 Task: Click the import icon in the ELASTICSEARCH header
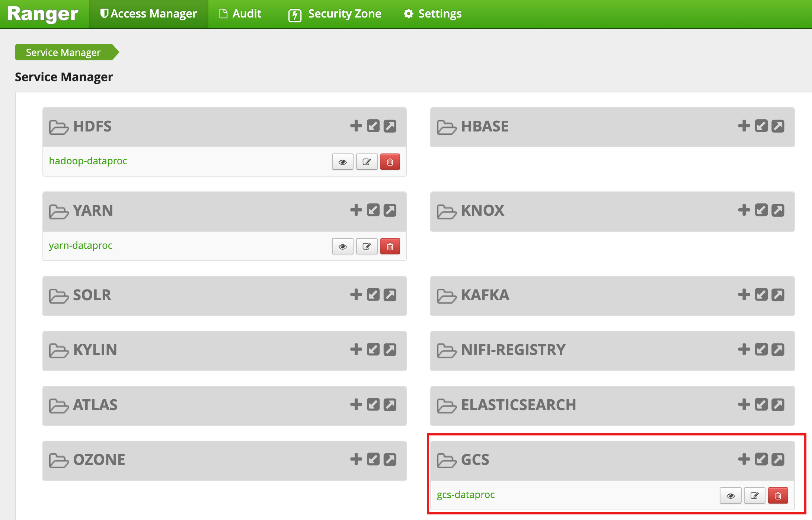pyautogui.click(x=761, y=405)
